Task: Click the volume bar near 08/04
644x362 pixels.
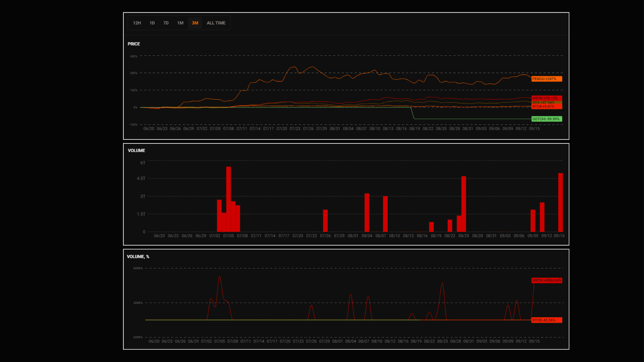Action: (367, 213)
